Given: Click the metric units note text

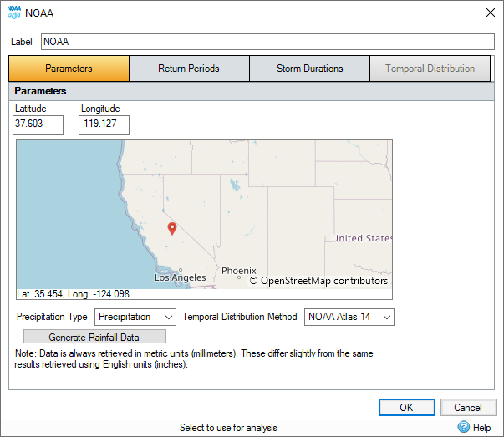Looking at the screenshot, I should [194, 359].
